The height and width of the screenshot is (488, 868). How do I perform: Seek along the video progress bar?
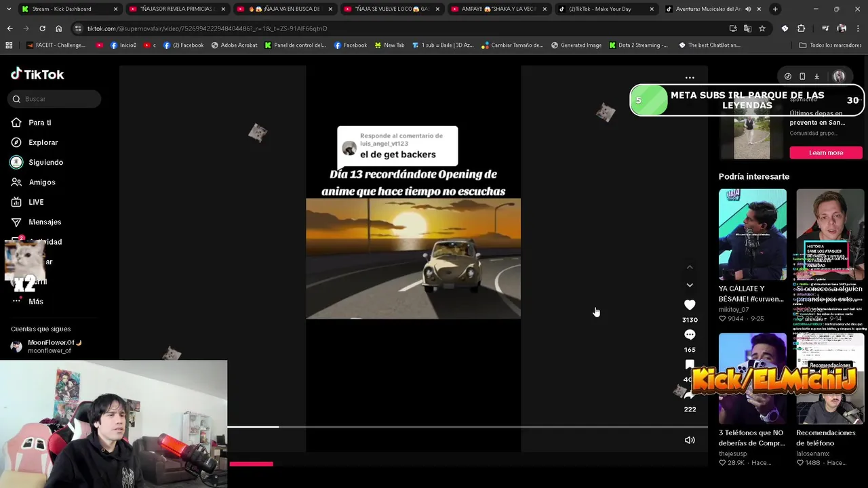click(467, 427)
